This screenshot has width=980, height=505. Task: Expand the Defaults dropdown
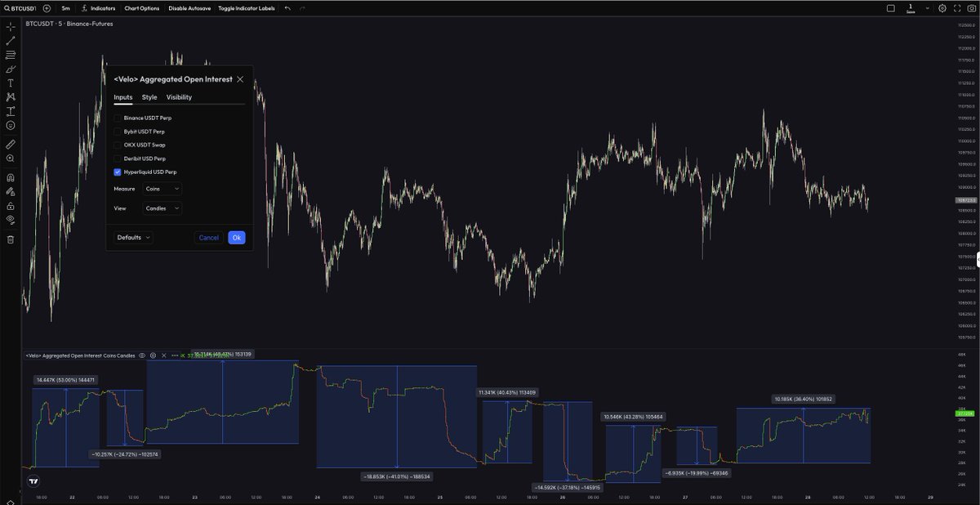(x=133, y=238)
